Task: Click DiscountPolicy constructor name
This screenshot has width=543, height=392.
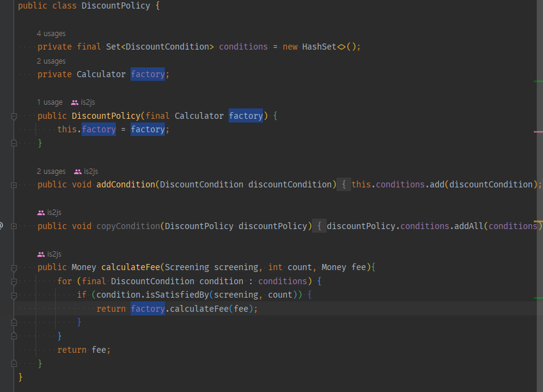Action: pos(106,116)
